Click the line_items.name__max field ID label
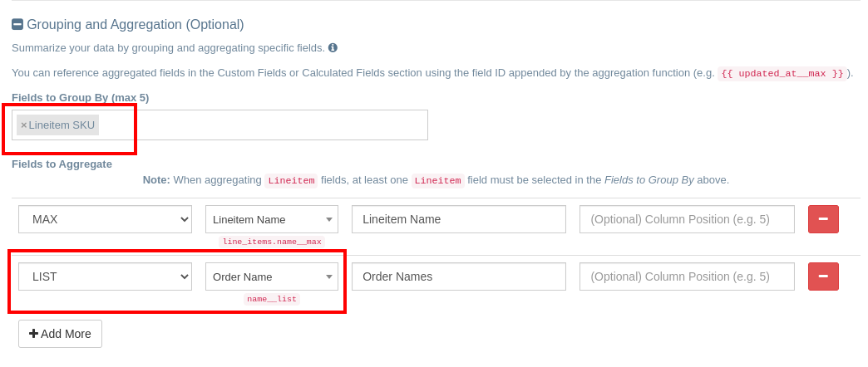Viewport: 868px width, 367px height. [272, 242]
